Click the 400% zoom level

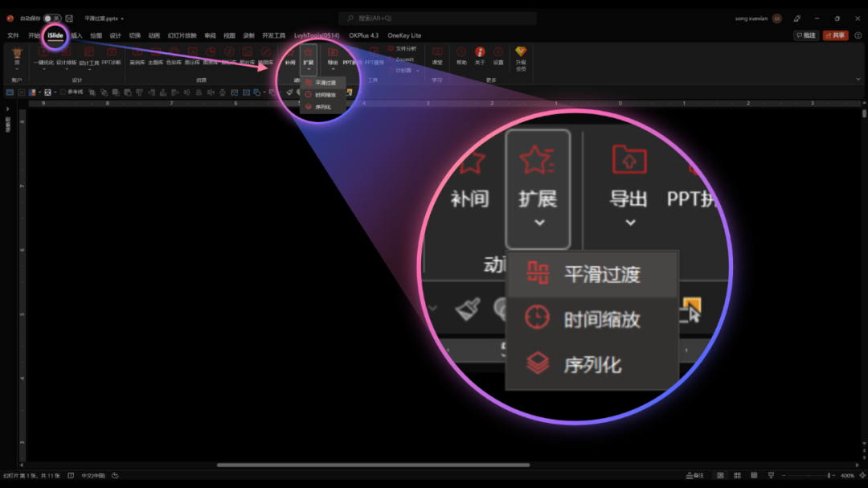point(848,475)
